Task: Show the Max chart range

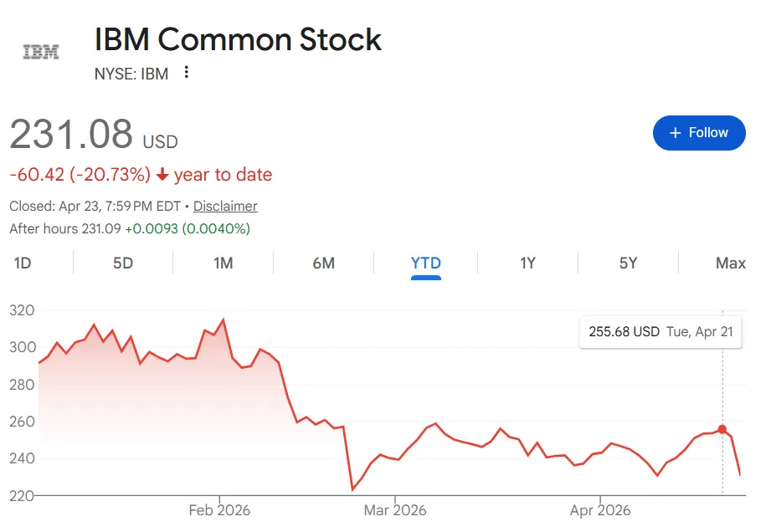Action: tap(730, 263)
